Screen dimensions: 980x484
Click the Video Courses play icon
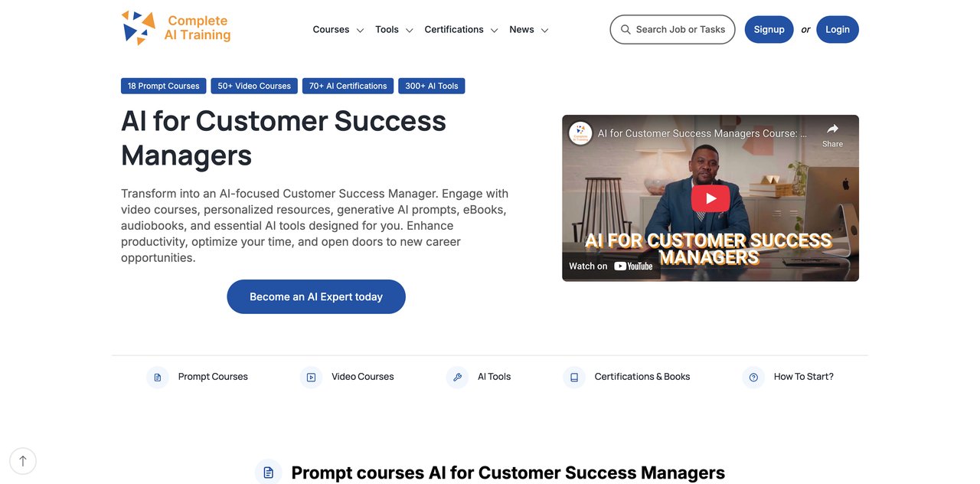point(311,378)
